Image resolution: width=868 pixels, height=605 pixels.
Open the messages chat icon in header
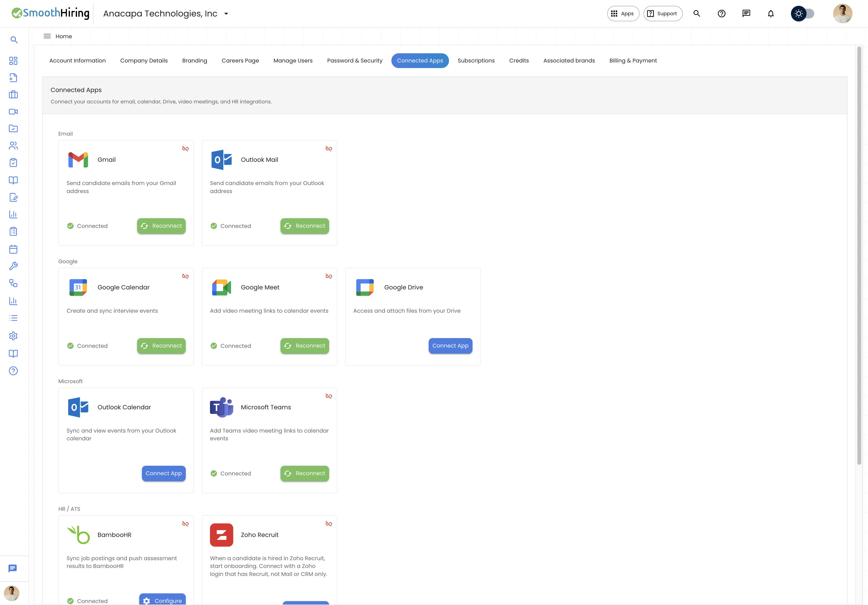746,14
